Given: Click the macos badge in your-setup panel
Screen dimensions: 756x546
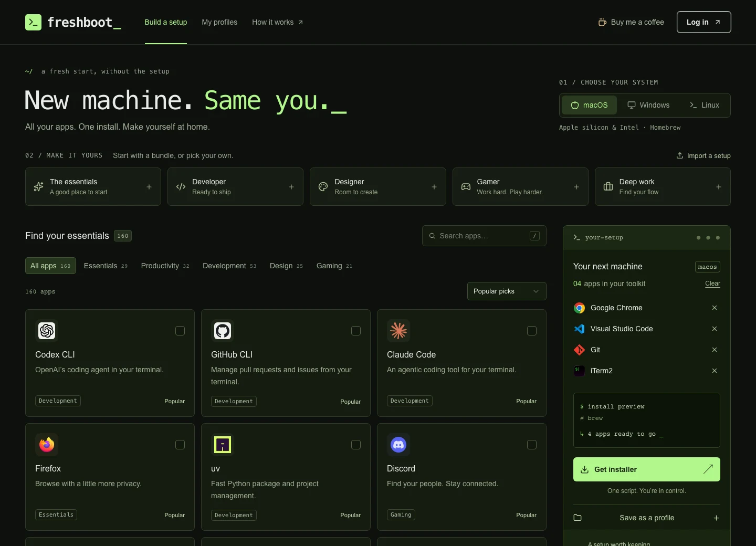Looking at the screenshot, I should 708,267.
